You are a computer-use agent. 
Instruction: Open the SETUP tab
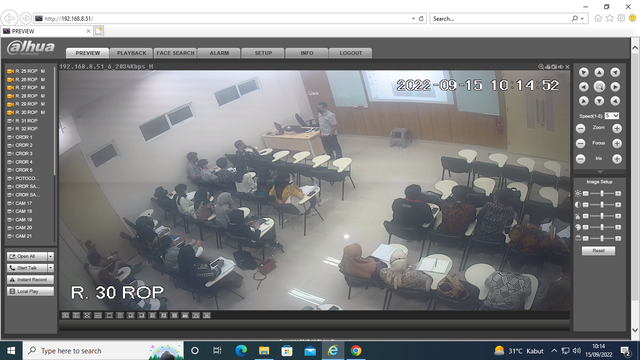[x=263, y=53]
